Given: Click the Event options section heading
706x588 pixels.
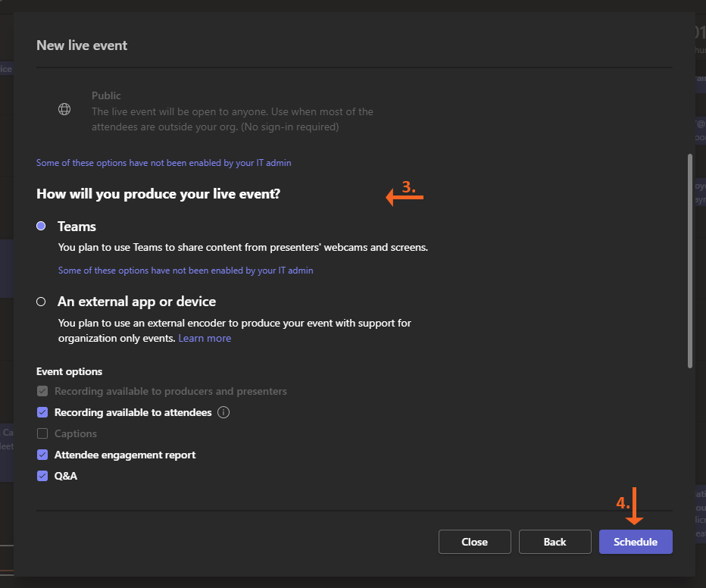Looking at the screenshot, I should click(x=69, y=372).
